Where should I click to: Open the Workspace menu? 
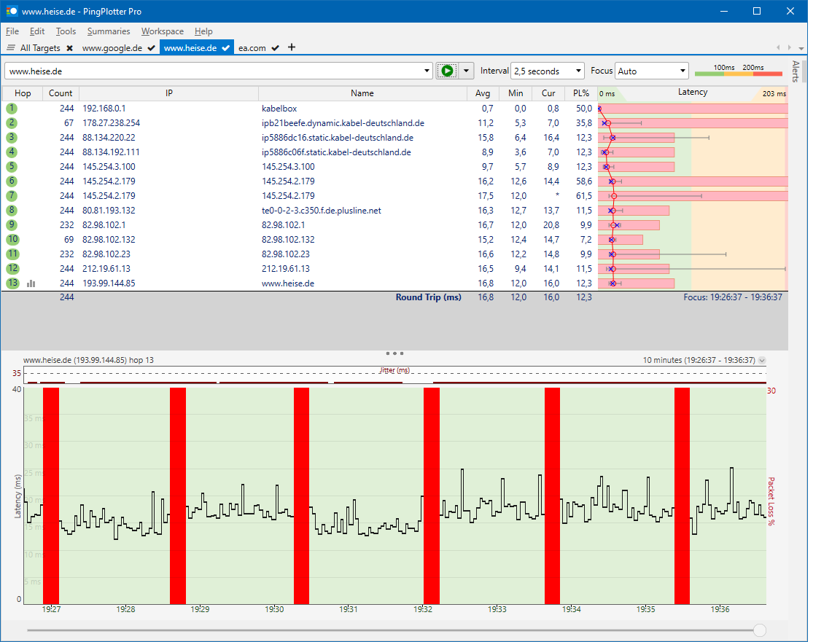tap(163, 31)
